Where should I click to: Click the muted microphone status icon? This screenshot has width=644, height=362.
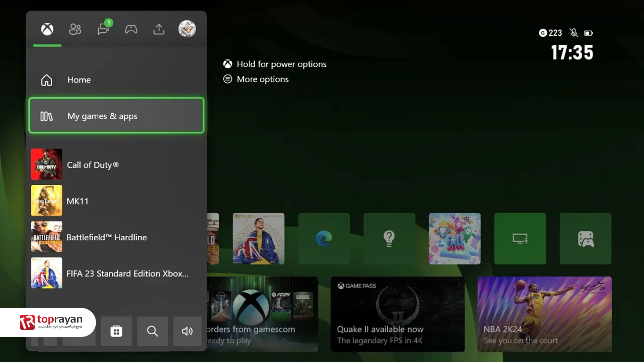pos(574,33)
